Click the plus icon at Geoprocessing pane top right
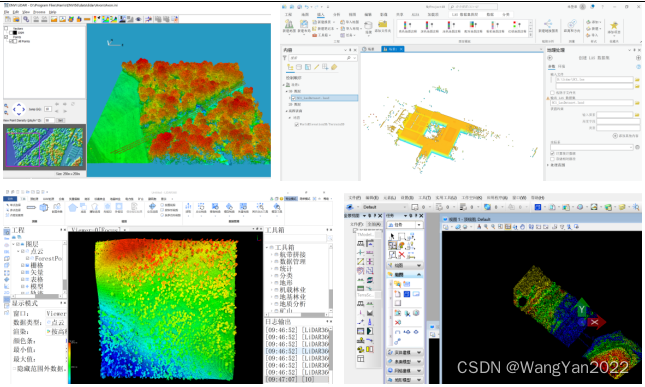The image size is (645, 387). (x=638, y=58)
